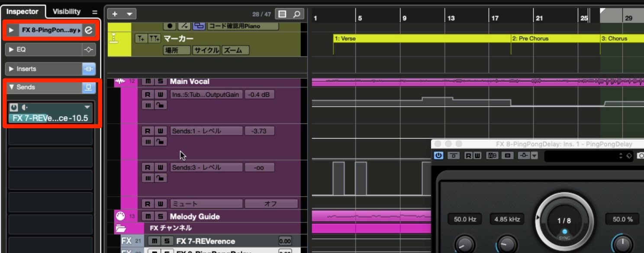
Task: Click the MIDI icon on the Melody Guide track
Action: click(x=120, y=216)
